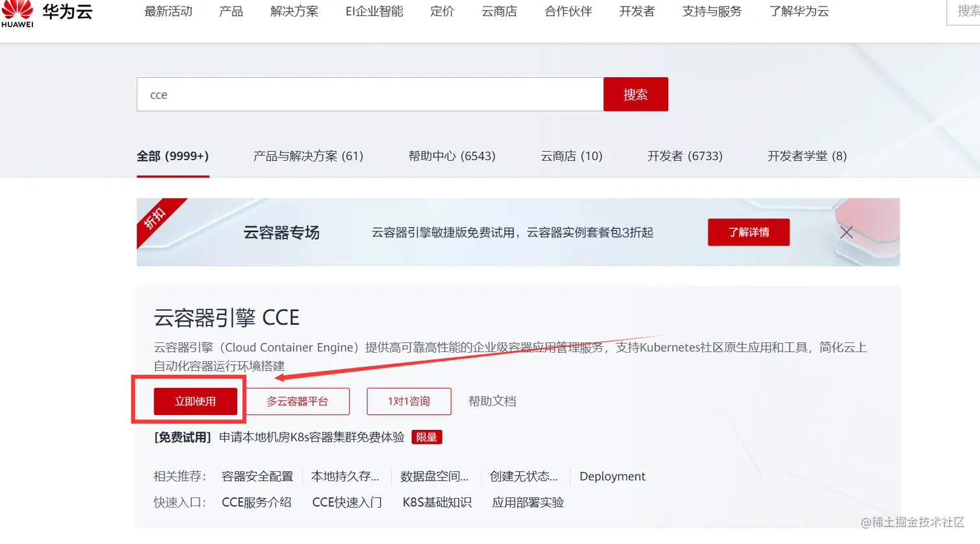The width and height of the screenshot is (980, 544).
Task: Open 容器安全配置 recommendation
Action: pyautogui.click(x=257, y=477)
